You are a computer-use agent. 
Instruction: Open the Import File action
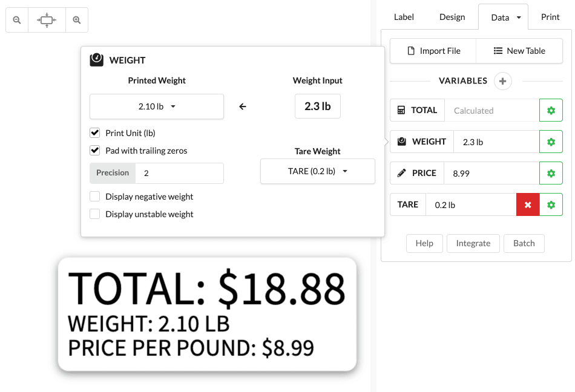click(x=433, y=51)
